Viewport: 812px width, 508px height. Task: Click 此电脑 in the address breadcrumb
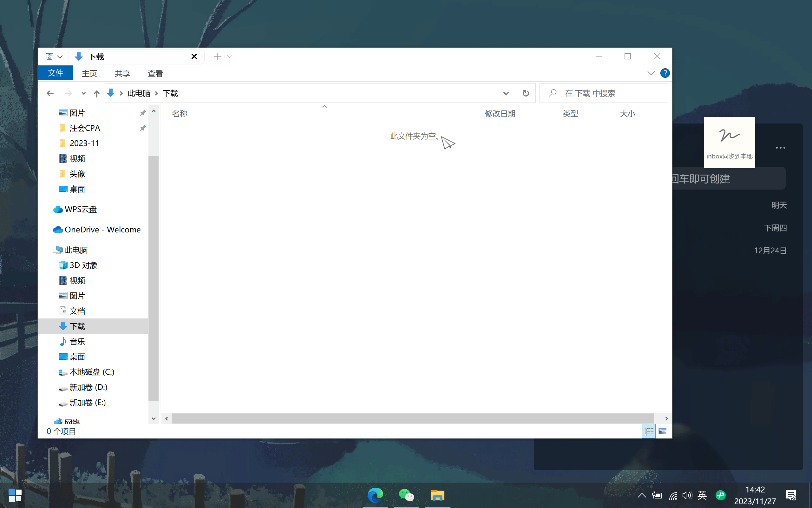point(139,93)
